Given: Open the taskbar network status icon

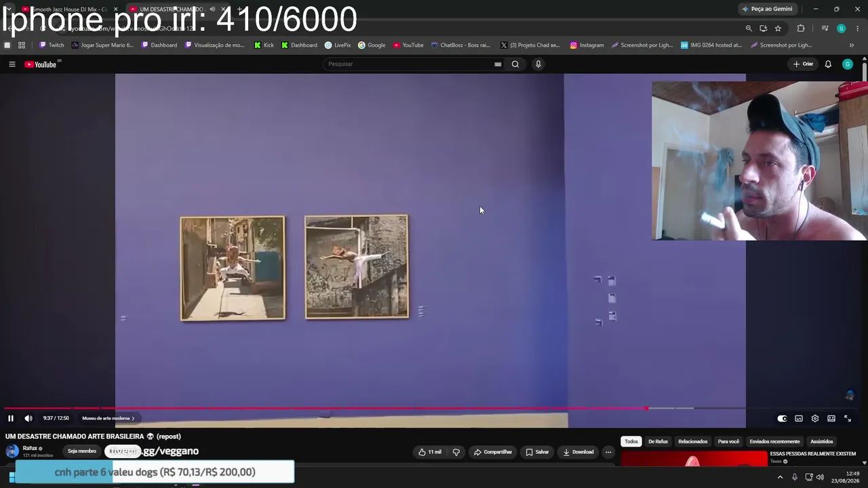Looking at the screenshot, I should pyautogui.click(x=808, y=477).
